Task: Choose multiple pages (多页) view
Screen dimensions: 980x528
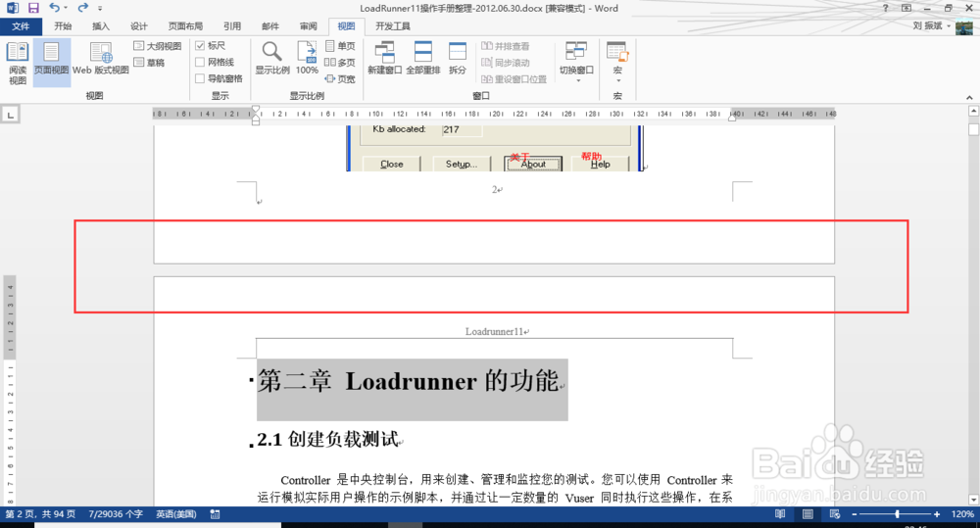Action: tap(340, 63)
